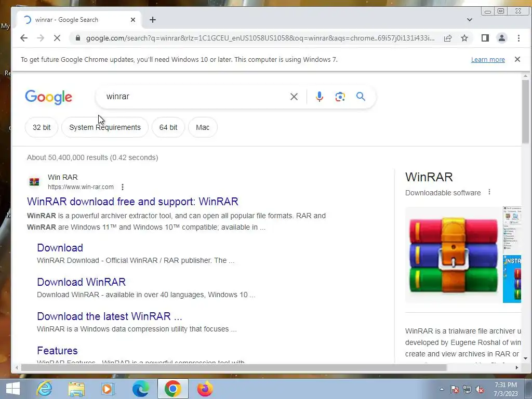532x399 pixels.
Task: Click the disabled forward arrow
Action: (x=41, y=38)
